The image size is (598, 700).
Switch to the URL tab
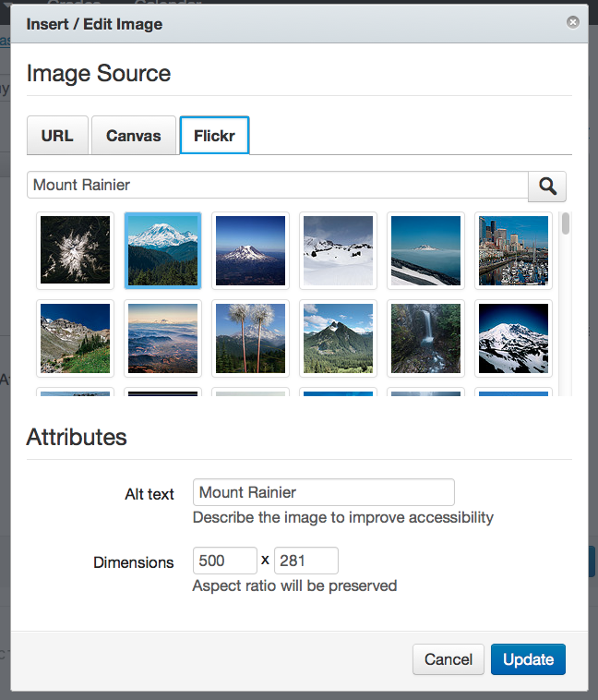pyautogui.click(x=57, y=136)
